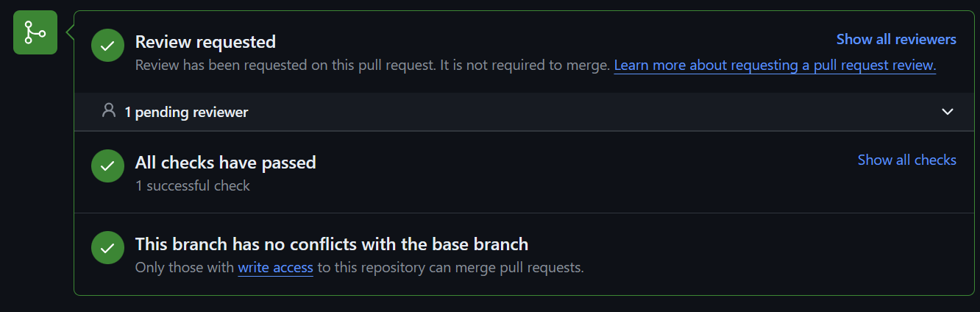The height and width of the screenshot is (312, 980).
Task: Click the '1 pending reviewer' label text
Action: pyautogui.click(x=186, y=113)
